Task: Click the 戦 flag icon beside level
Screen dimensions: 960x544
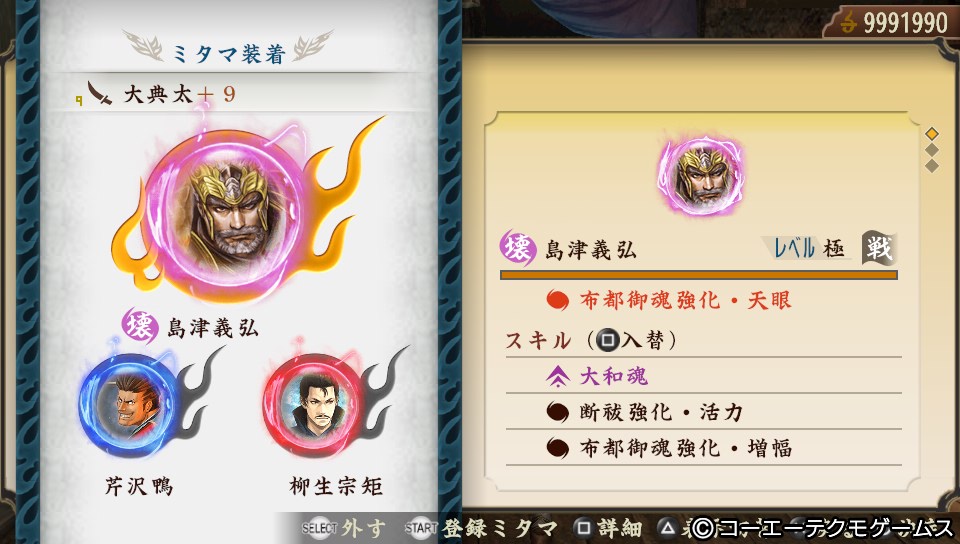Action: coord(879,247)
